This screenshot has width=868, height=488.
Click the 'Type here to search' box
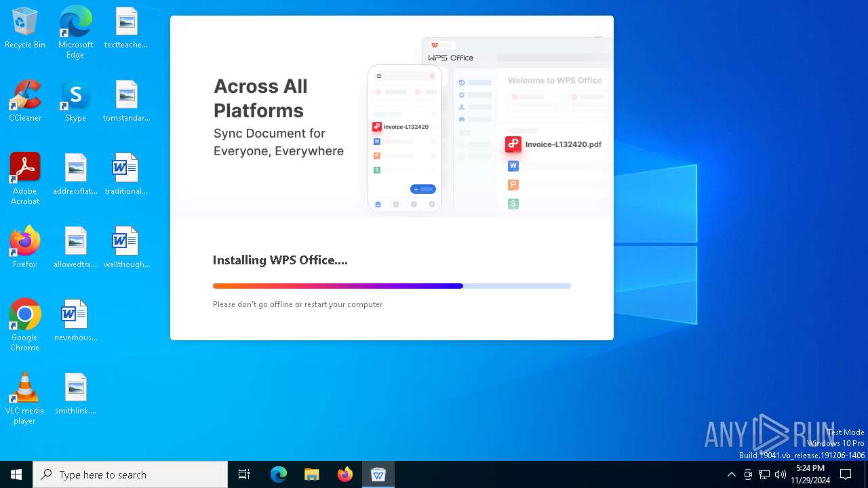click(130, 474)
